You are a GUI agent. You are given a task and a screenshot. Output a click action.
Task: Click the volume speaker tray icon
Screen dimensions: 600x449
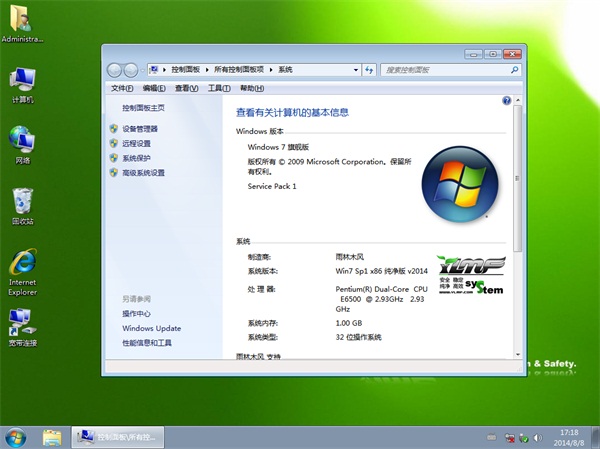click(538, 438)
